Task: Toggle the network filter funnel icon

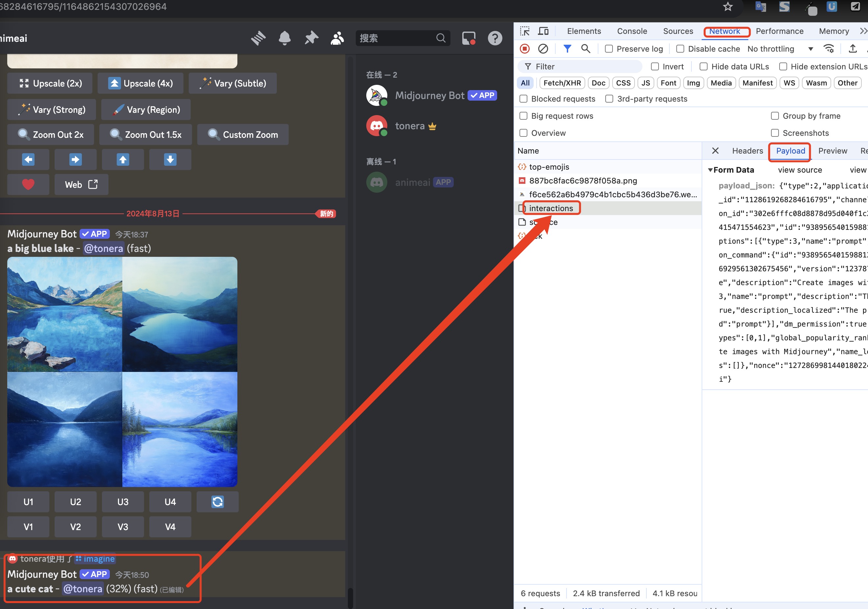Action: pyautogui.click(x=567, y=49)
